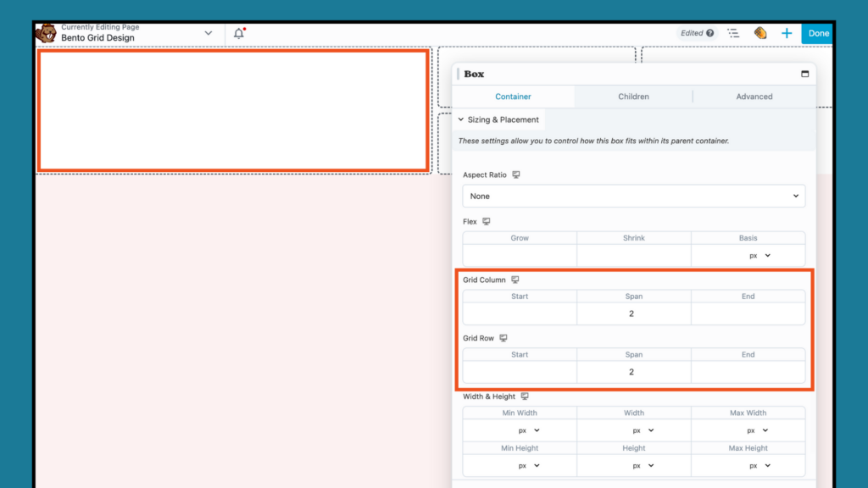868x488 pixels.
Task: Click the help icon next to Edited
Action: (709, 32)
